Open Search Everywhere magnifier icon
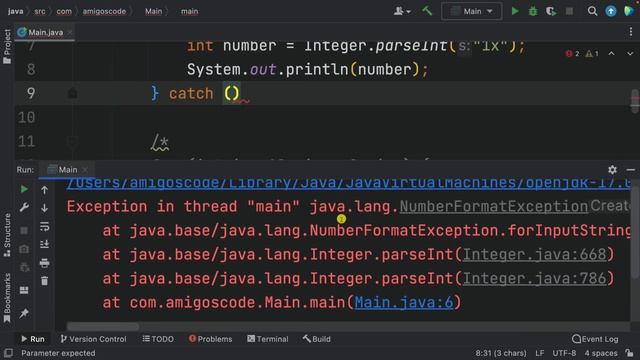This screenshot has height=360, width=640. 592,11
